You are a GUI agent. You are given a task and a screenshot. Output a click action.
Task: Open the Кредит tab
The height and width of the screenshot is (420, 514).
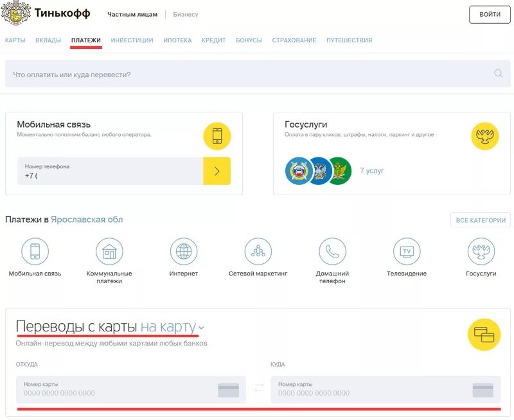[x=214, y=40]
